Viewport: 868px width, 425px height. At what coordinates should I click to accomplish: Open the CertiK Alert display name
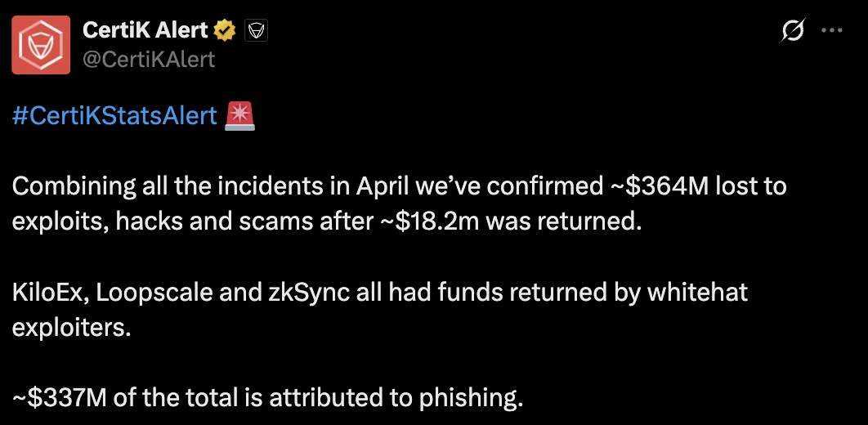pyautogui.click(x=145, y=31)
